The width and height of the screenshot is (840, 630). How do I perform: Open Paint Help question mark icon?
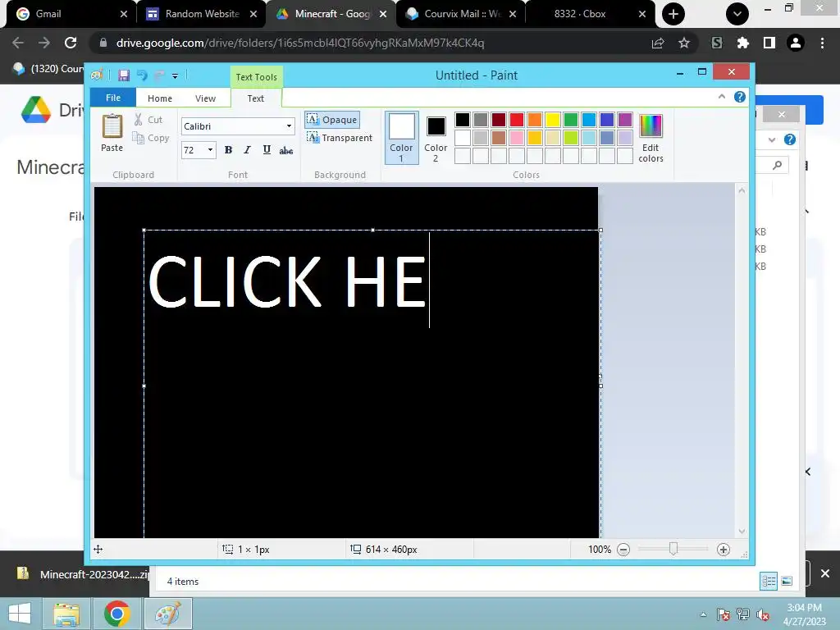click(740, 97)
